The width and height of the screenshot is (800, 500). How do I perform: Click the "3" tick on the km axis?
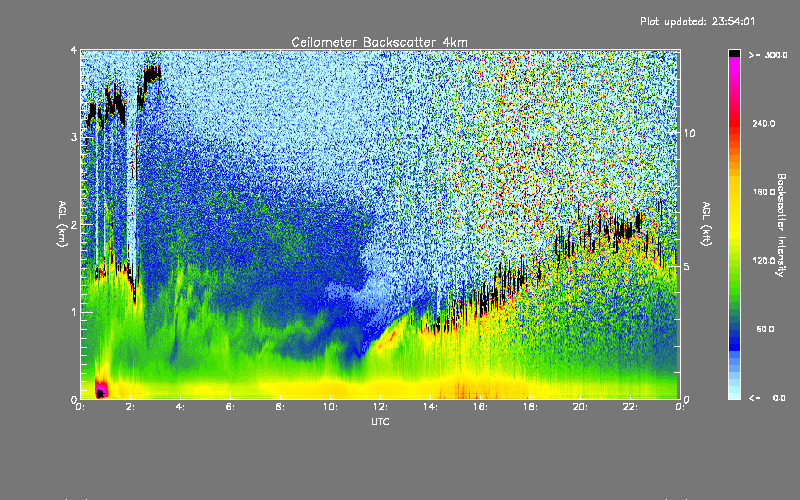click(x=74, y=137)
